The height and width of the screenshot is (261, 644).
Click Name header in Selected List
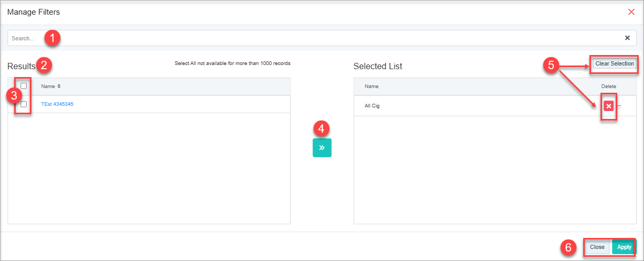click(x=371, y=86)
